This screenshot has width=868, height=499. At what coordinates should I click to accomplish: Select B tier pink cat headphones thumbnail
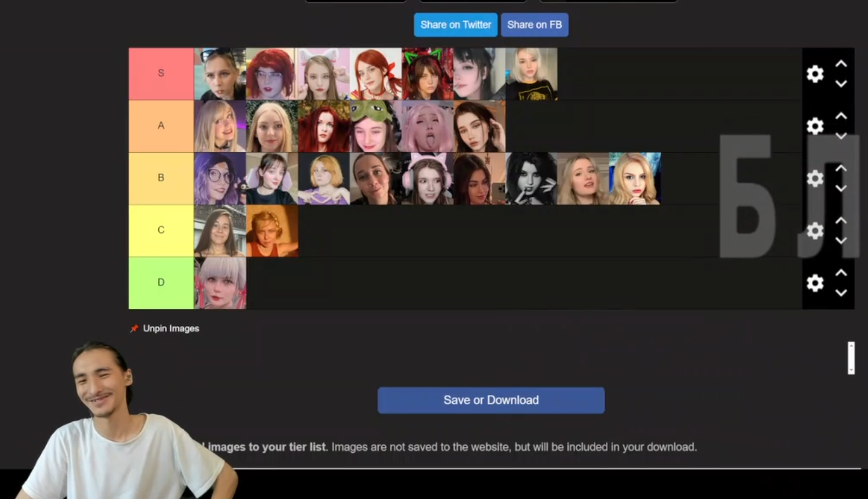[428, 178]
